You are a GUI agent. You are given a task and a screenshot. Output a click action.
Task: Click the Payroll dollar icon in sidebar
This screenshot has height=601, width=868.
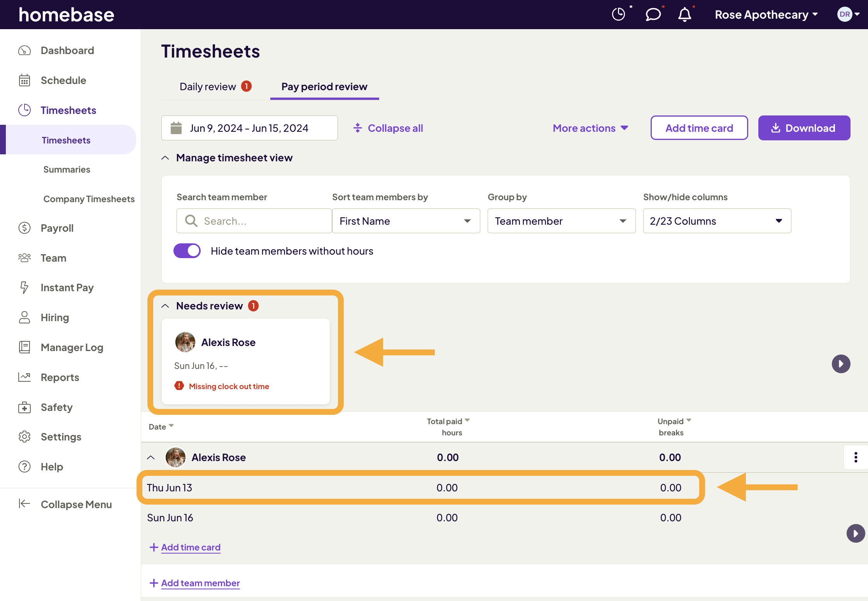24,228
